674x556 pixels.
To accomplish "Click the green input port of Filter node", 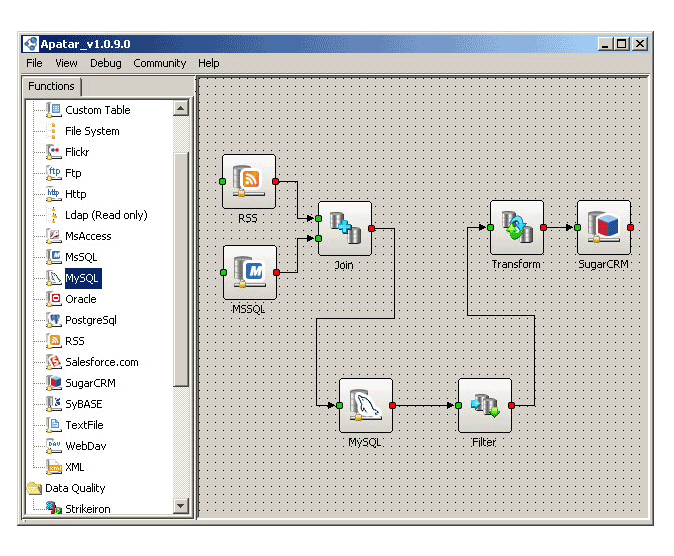I will tap(459, 405).
